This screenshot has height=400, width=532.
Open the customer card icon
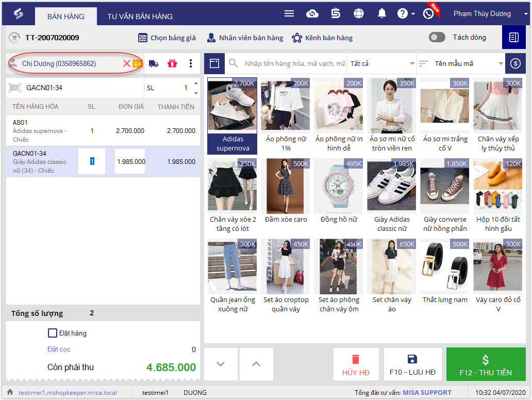137,63
